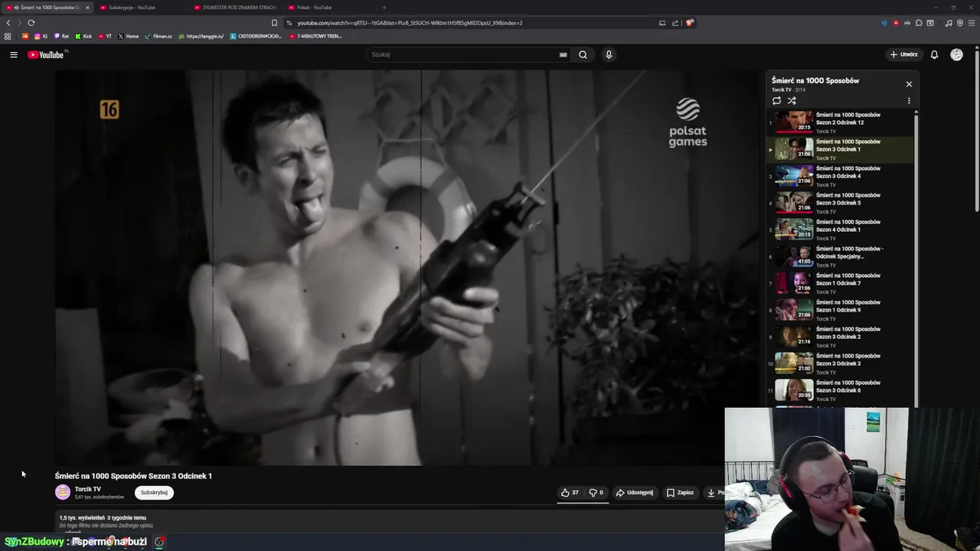This screenshot has width=980, height=551.
Task: Play Sezon 2 Odcinek 12 from playlist
Action: coord(840,122)
